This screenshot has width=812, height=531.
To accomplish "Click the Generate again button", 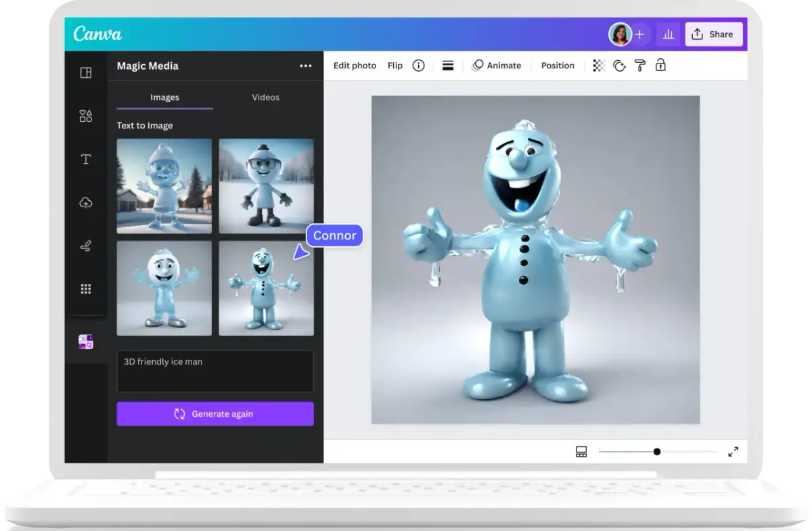I will coord(215,414).
